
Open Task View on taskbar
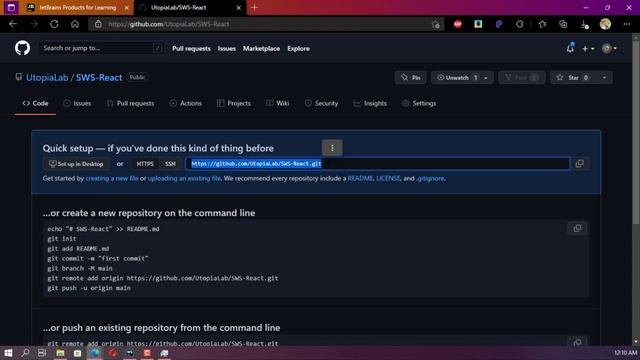pos(42,353)
